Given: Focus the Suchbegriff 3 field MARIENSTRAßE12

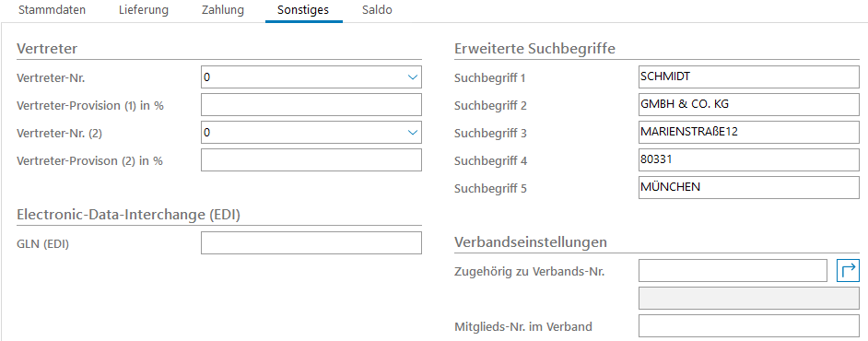Looking at the screenshot, I should click(749, 133).
